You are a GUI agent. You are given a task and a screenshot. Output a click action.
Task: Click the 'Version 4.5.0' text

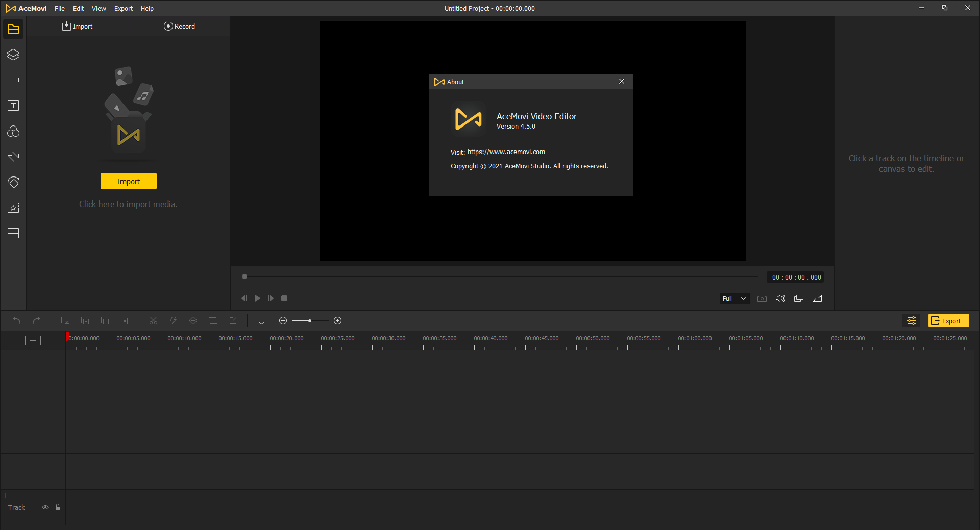point(516,127)
